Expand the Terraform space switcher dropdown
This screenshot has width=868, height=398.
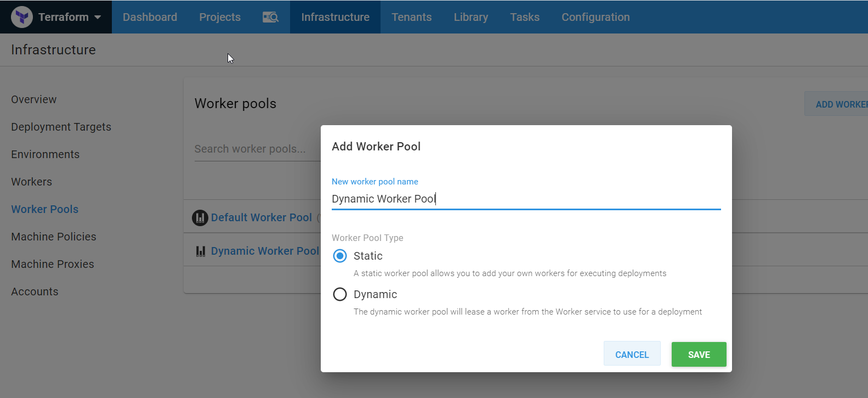(x=98, y=17)
